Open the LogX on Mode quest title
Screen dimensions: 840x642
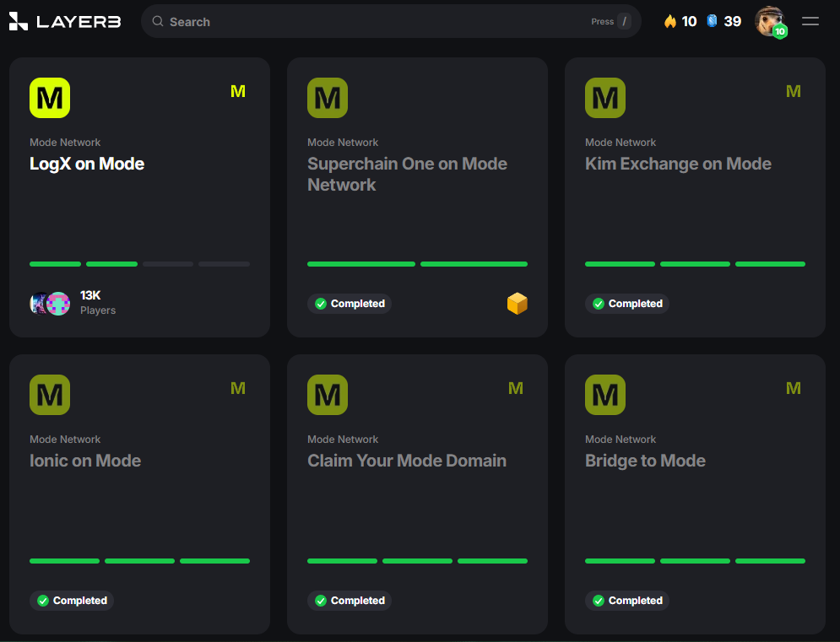[x=87, y=164]
